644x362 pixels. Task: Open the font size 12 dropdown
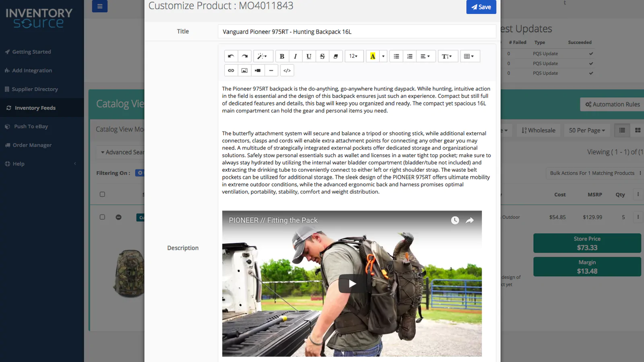point(354,56)
